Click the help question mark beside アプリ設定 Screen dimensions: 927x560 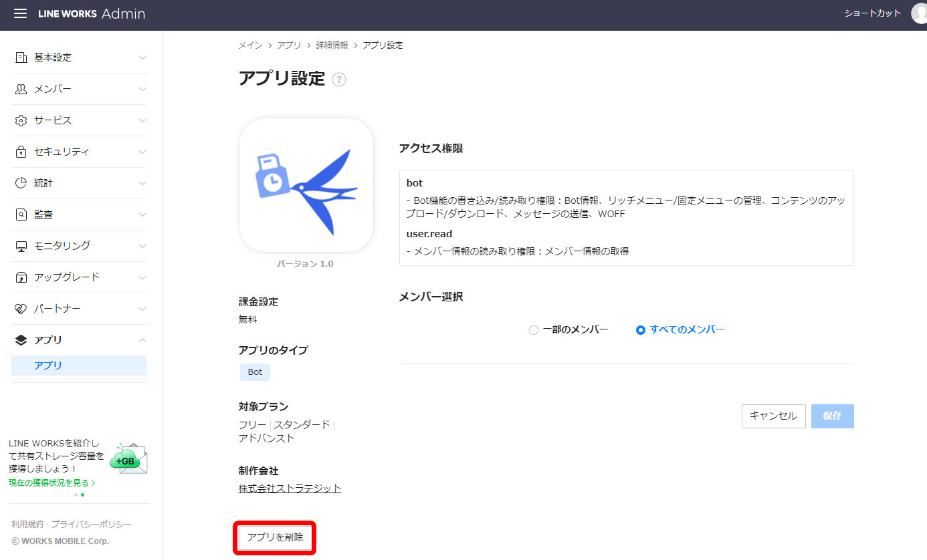coord(339,80)
